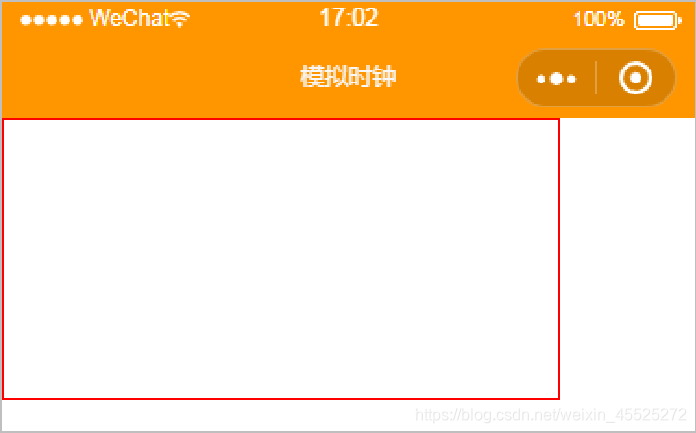Image resolution: width=696 pixels, height=433 pixels.
Task: Click the empty orange navigation bar beside title
Action: click(151, 78)
